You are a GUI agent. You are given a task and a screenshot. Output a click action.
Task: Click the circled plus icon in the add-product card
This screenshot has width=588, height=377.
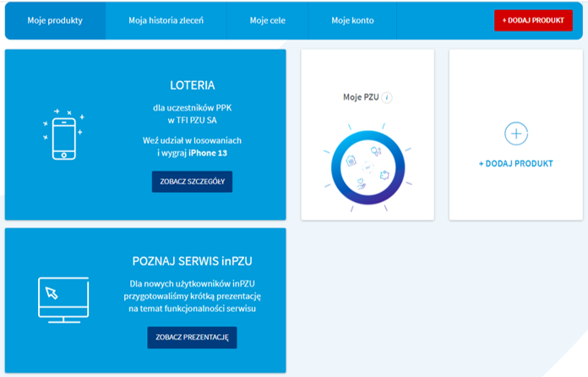[x=516, y=134]
